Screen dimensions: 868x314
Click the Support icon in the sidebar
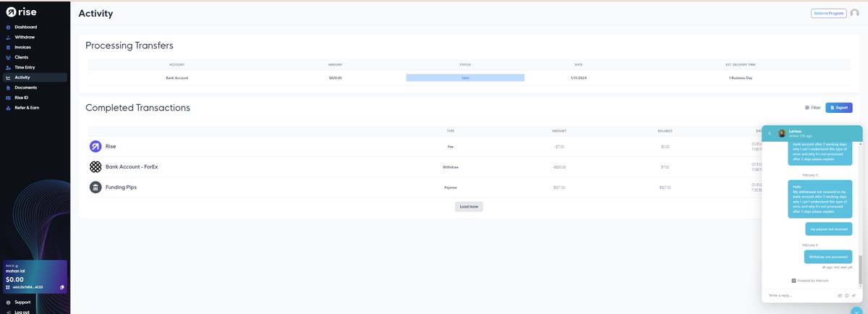8,302
